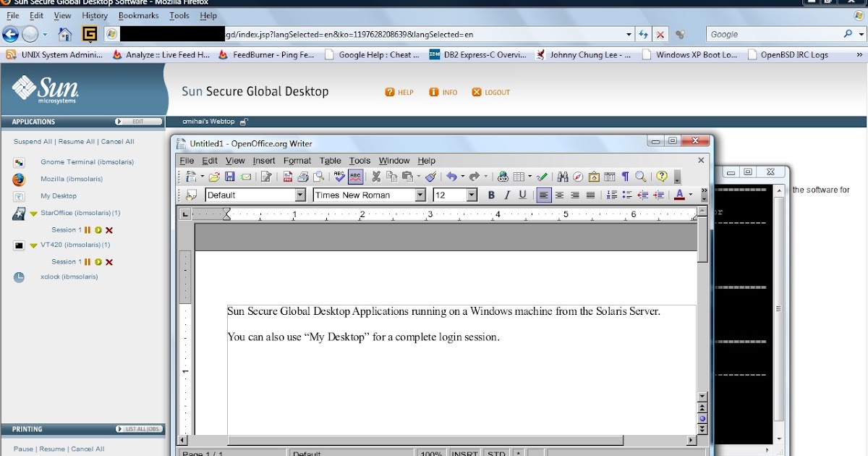Send document as e-mail icon

[x=246, y=177]
